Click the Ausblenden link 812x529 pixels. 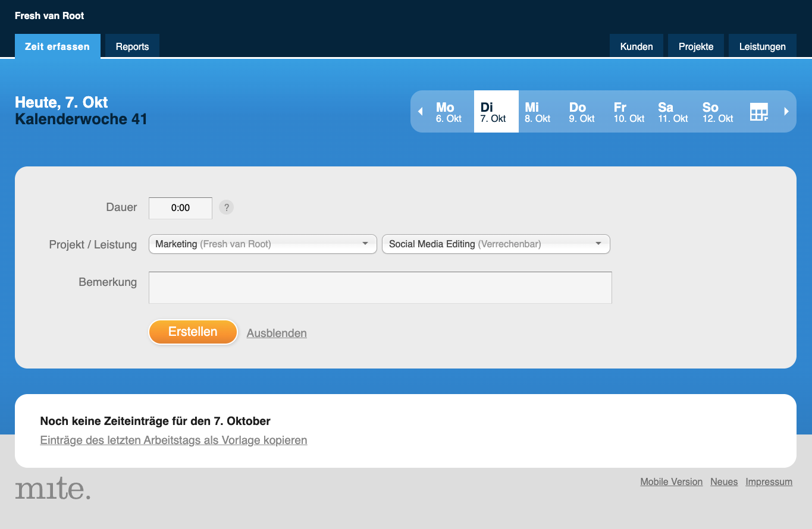(x=277, y=333)
